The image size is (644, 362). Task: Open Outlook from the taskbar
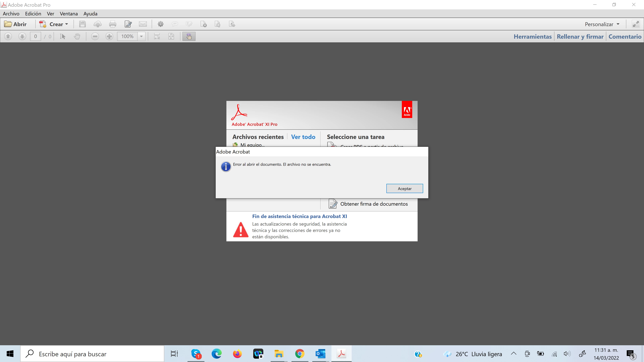[320, 354]
